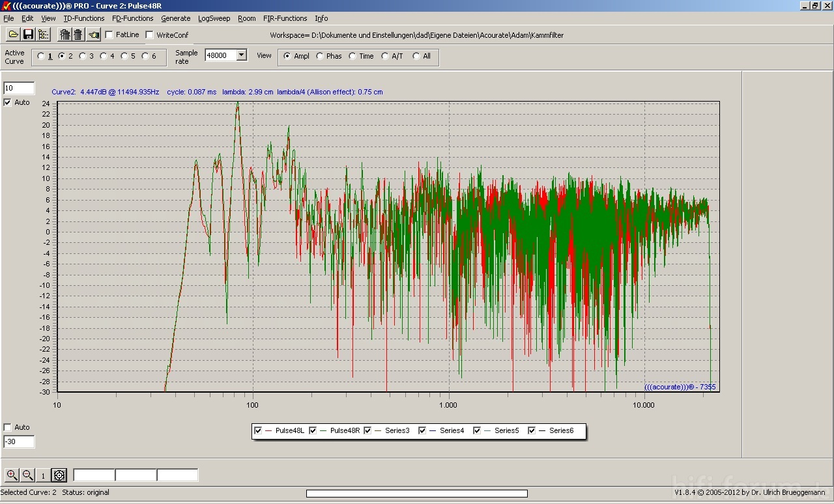Click the zoom in magnifier icon
The width and height of the screenshot is (834, 504).
[12, 475]
